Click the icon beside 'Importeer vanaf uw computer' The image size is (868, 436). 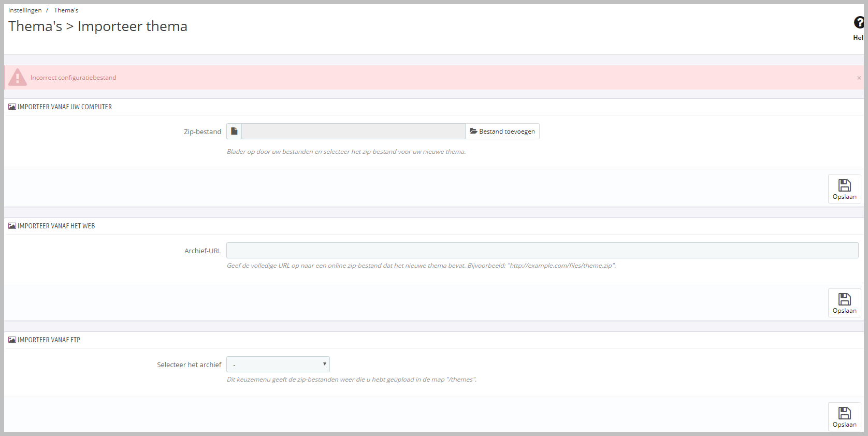tap(12, 107)
